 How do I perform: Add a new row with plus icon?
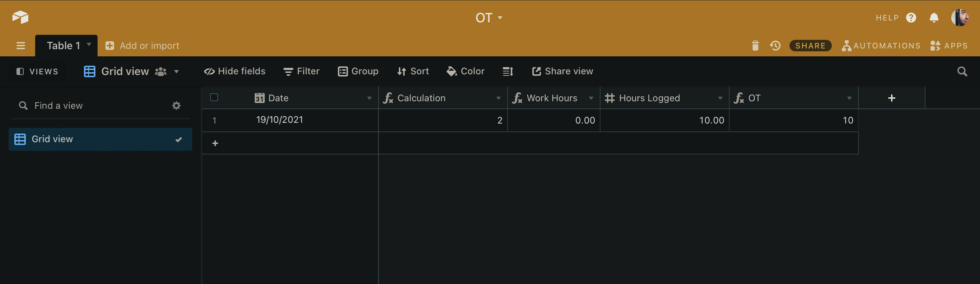point(215,143)
